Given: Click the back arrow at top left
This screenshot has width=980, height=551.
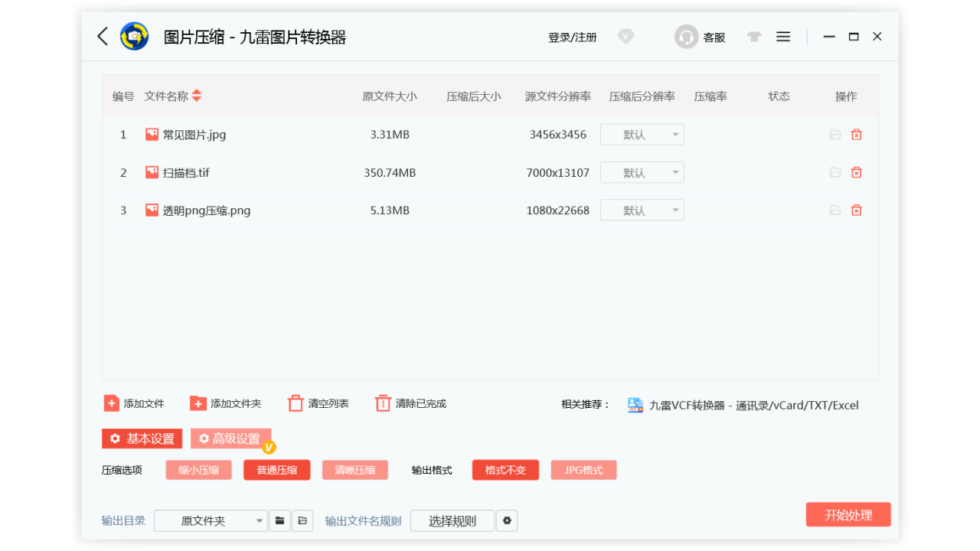Looking at the screenshot, I should point(103,36).
